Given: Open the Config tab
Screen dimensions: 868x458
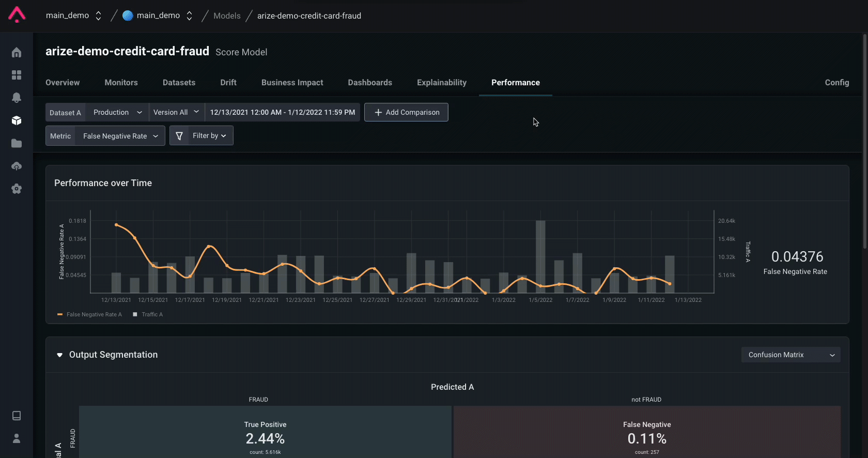Looking at the screenshot, I should tap(837, 83).
